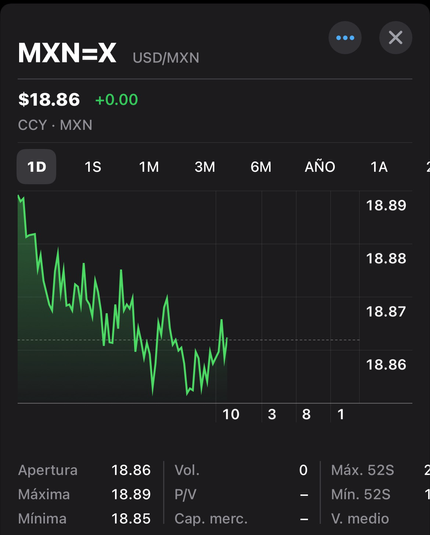The image size is (430, 535).
Task: Close the MXN=X detail sheet
Action: pos(396,38)
